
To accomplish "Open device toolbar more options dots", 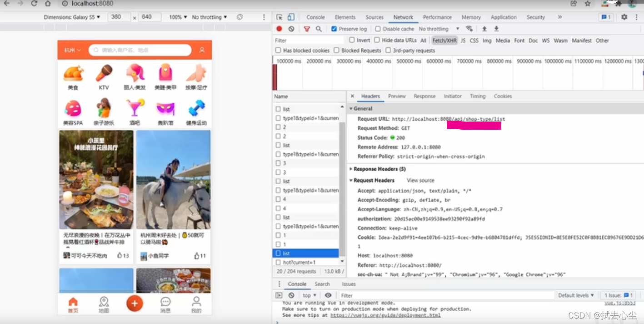I will (x=264, y=17).
